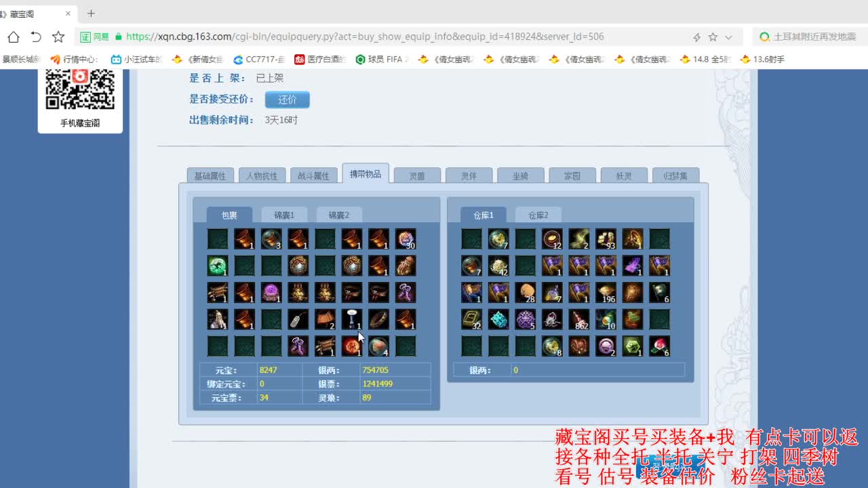The height and width of the screenshot is (488, 868).
Task: Open the 锦囊1 sub-tab
Action: coord(284,215)
